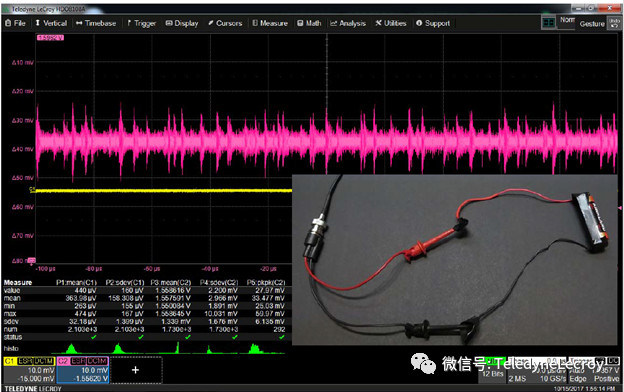Open the Utilities menu
Image resolution: width=624 pixels, height=392 pixels.
(x=391, y=23)
